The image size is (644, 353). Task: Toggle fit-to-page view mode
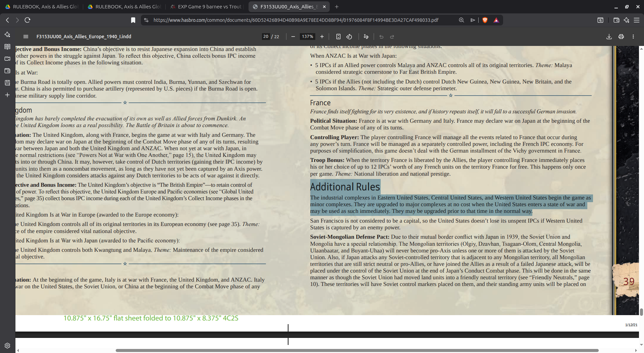click(x=338, y=37)
